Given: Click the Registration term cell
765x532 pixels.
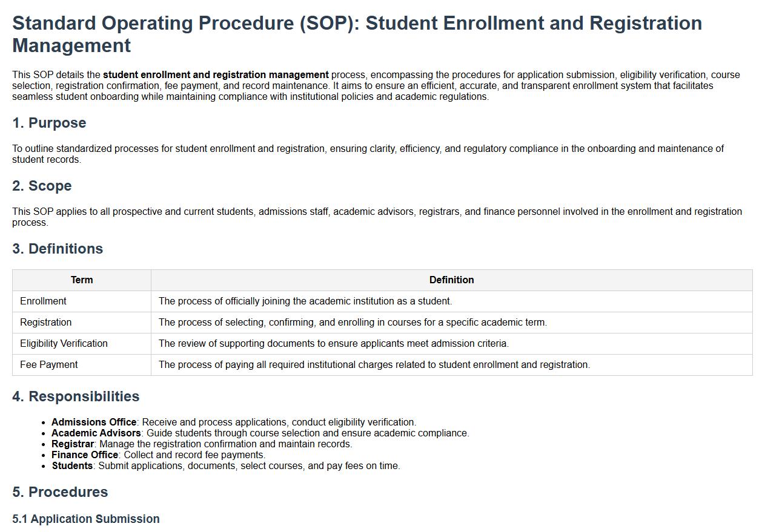Looking at the screenshot, I should [45, 322].
